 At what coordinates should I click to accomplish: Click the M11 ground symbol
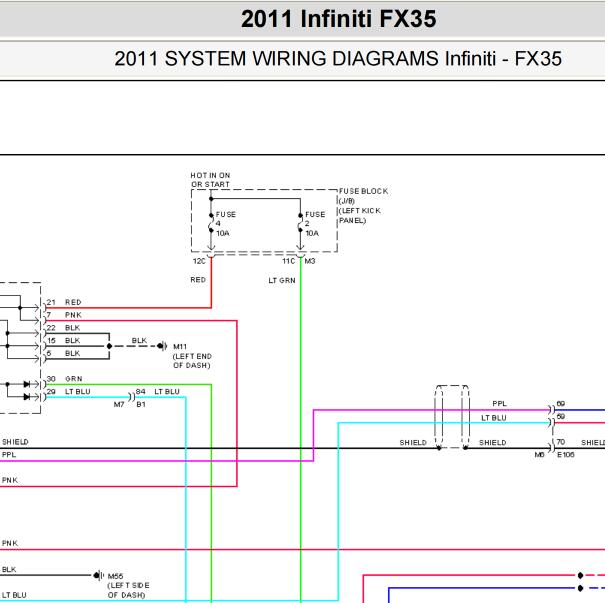(x=163, y=346)
